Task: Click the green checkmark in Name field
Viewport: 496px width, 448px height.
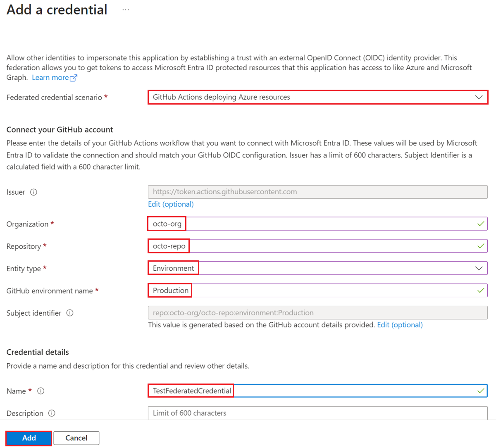Action: [x=481, y=390]
